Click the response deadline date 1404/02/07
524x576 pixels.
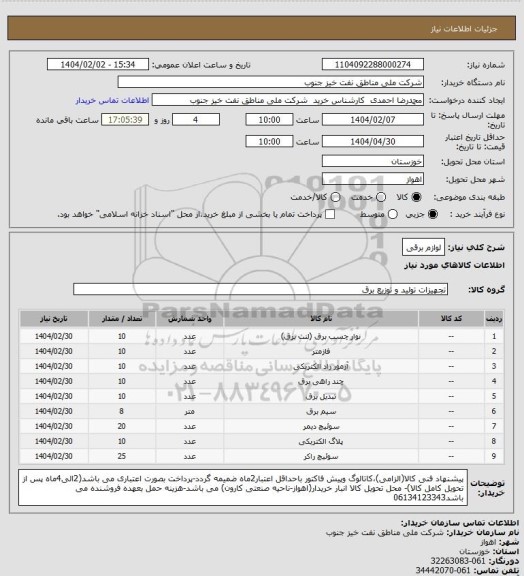pyautogui.click(x=373, y=120)
